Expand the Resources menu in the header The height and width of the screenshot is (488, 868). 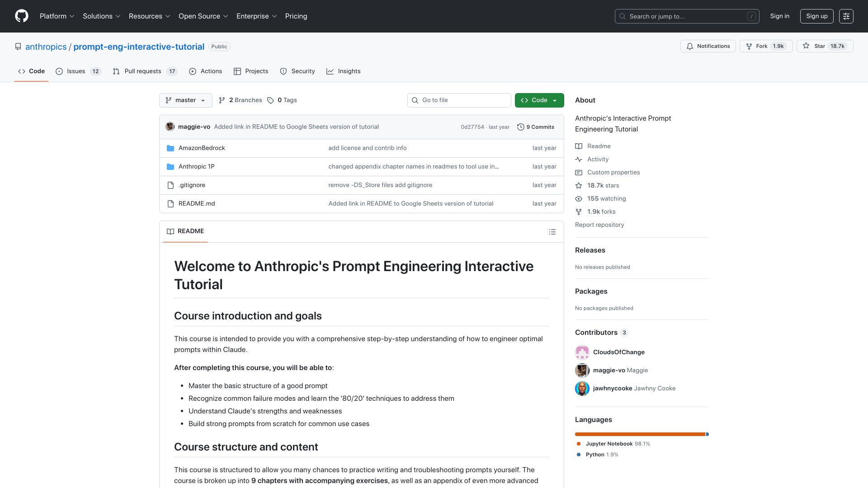pyautogui.click(x=150, y=16)
